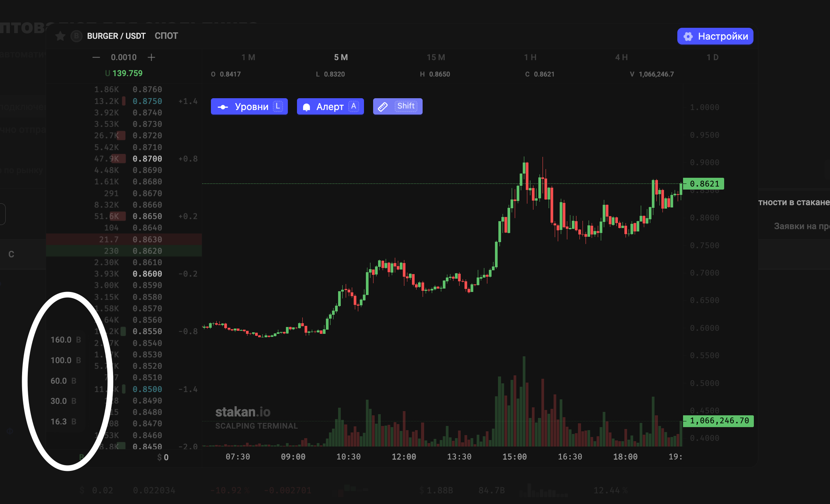Switch chart to 4 H timeframe
This screenshot has width=830, height=504.
[x=621, y=57]
